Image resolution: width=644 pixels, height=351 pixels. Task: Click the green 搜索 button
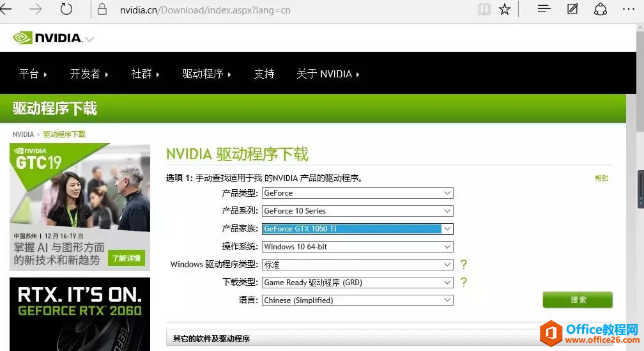coord(578,300)
